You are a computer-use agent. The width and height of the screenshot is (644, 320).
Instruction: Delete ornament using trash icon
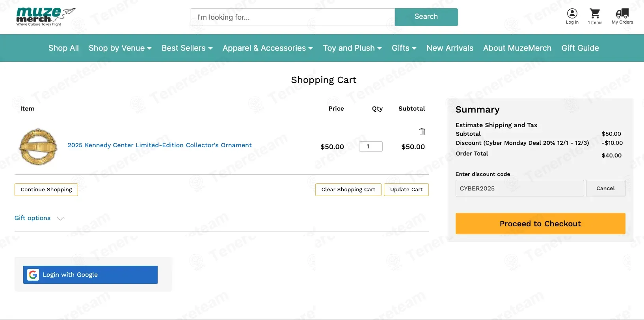(x=422, y=131)
